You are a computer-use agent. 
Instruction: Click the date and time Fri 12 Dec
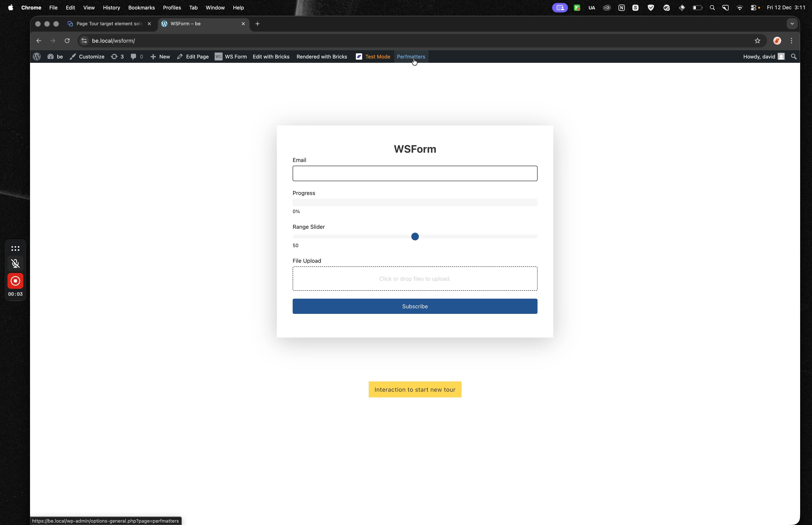(786, 8)
